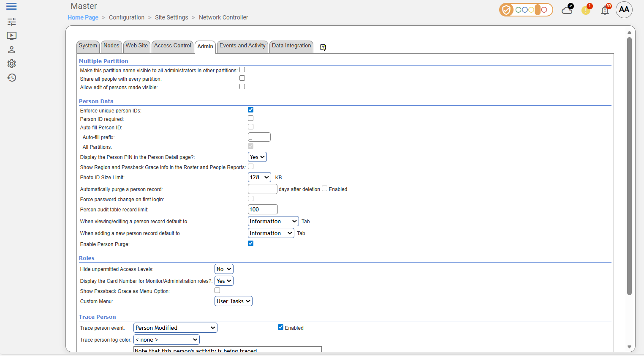Click the person icon in sidebar
The height and width of the screenshot is (356, 644).
pyautogui.click(x=11, y=50)
